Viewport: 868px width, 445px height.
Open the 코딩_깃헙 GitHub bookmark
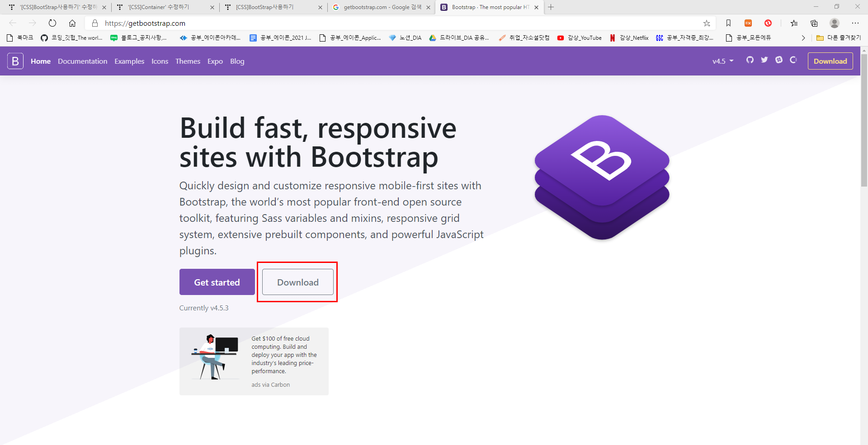click(71, 38)
